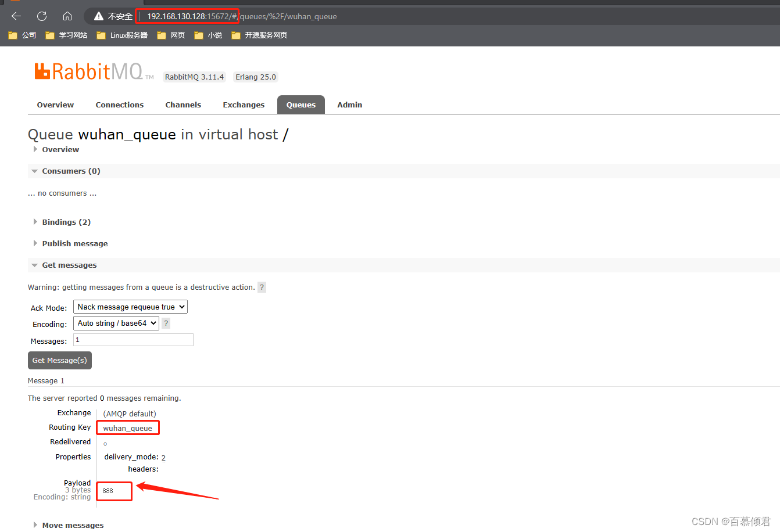
Task: Click the browser address bar URL
Action: coord(242,16)
